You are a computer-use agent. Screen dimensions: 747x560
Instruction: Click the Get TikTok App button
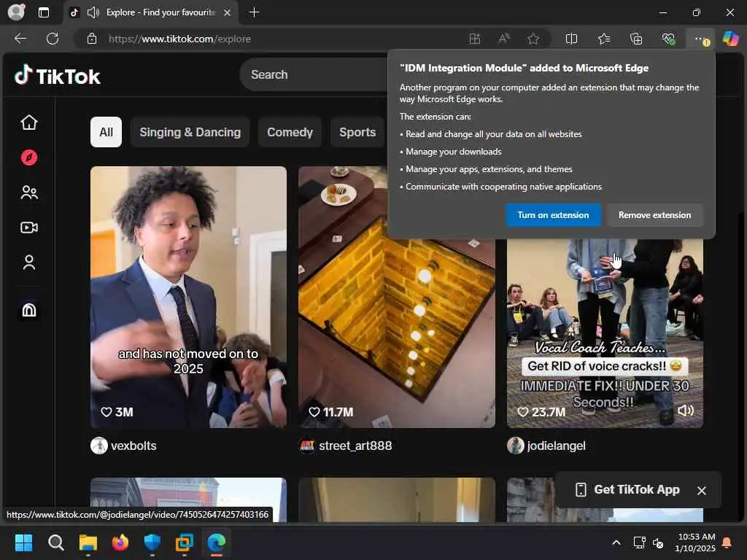coord(627,489)
